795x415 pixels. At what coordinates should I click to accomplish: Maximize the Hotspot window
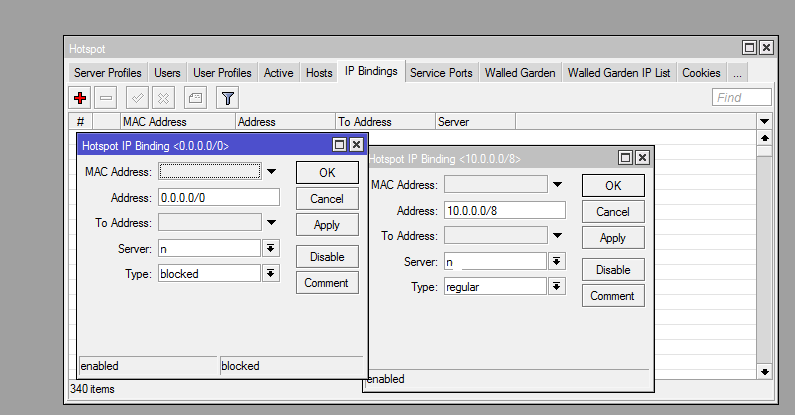[x=749, y=48]
